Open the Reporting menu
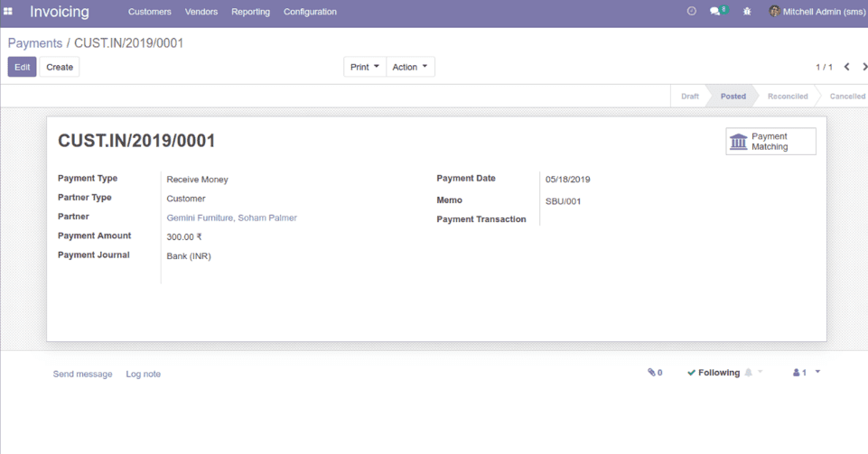Screen dimensions: 868x454 pyautogui.click(x=251, y=12)
